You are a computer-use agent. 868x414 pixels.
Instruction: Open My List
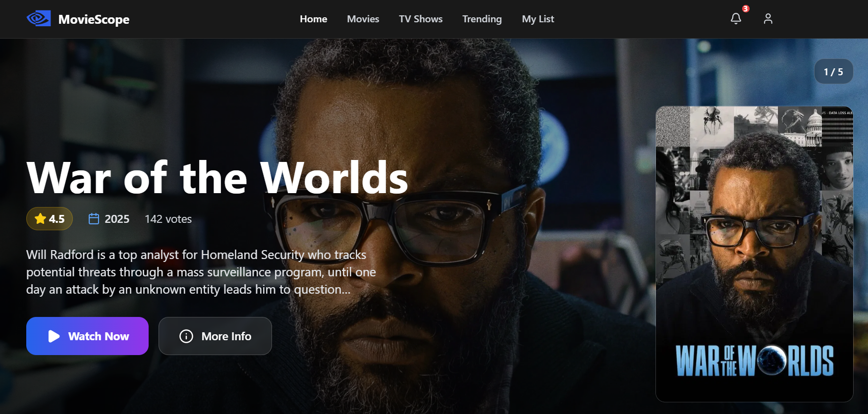click(538, 19)
